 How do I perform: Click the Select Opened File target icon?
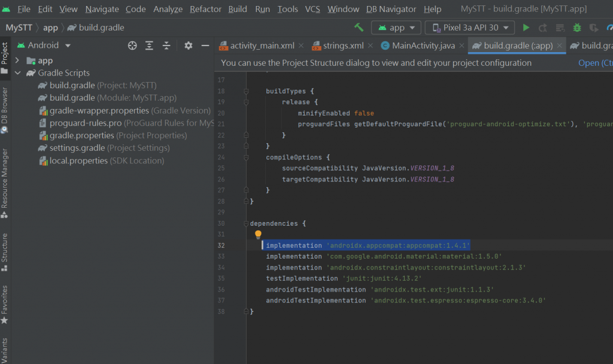132,45
